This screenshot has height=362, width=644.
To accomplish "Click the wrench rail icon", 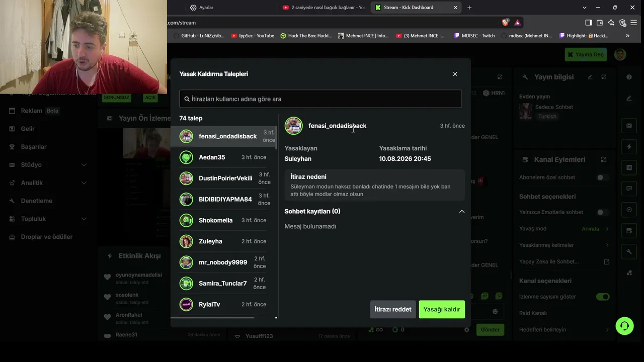I will pos(629,251).
